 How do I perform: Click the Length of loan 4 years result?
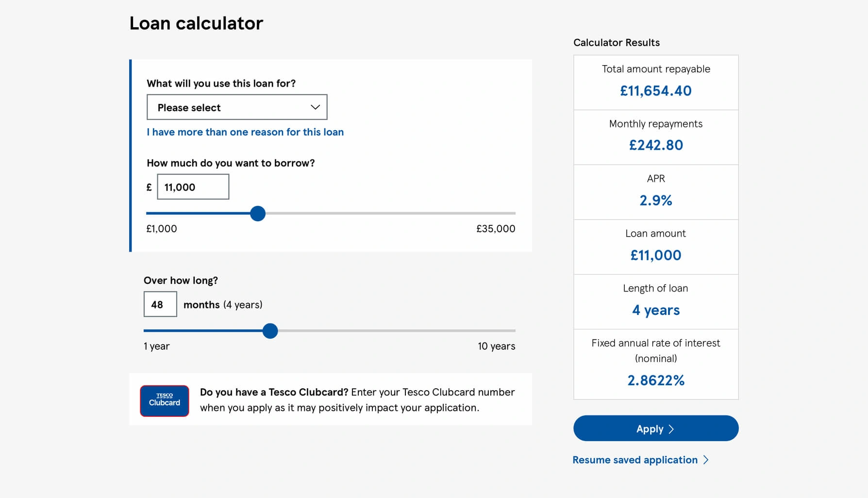(656, 310)
